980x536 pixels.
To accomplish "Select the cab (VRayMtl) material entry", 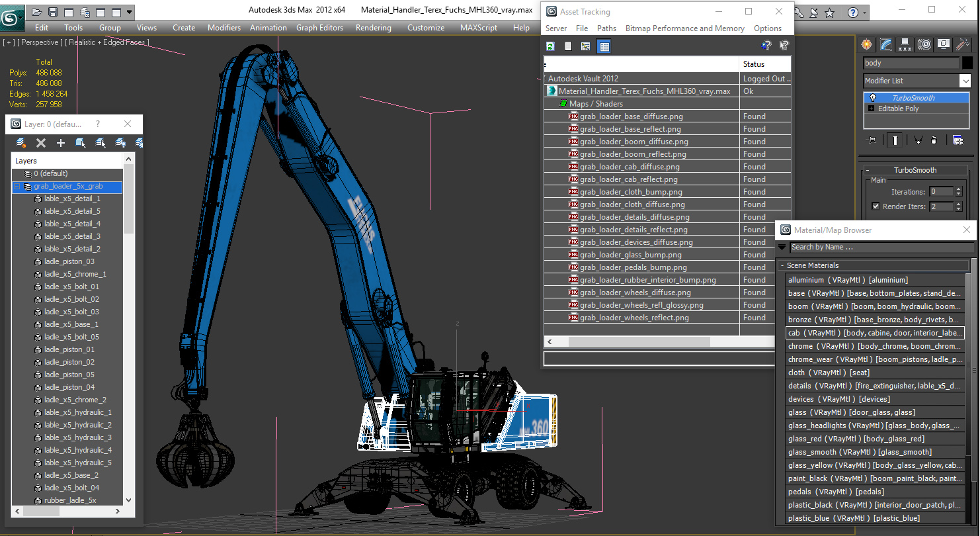I will click(x=875, y=333).
